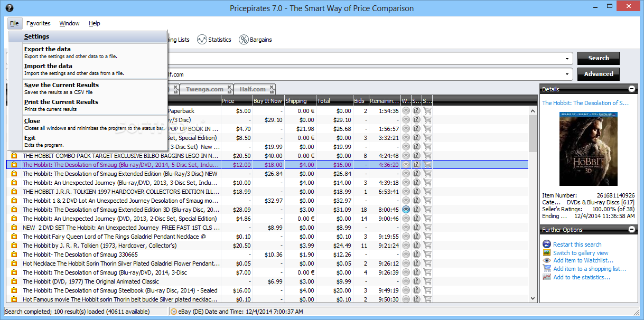This screenshot has height=320, width=644.
Task: Sort results by the Buy It Now column
Action: (268, 101)
